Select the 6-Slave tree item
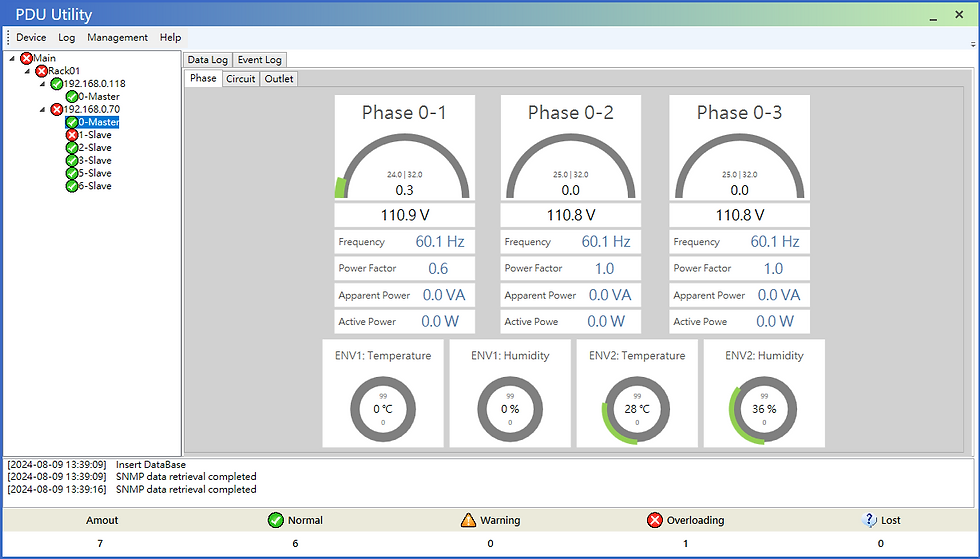 click(x=95, y=186)
